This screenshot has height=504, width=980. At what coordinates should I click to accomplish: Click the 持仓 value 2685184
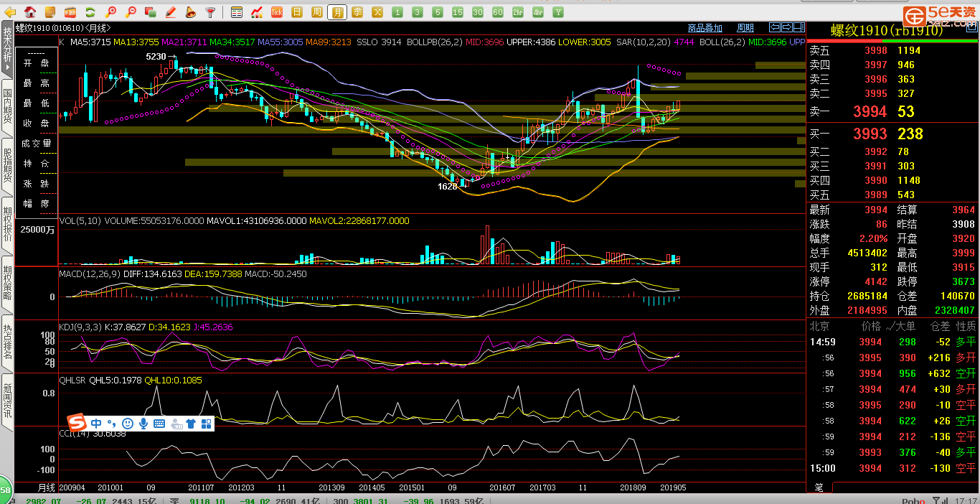click(867, 296)
